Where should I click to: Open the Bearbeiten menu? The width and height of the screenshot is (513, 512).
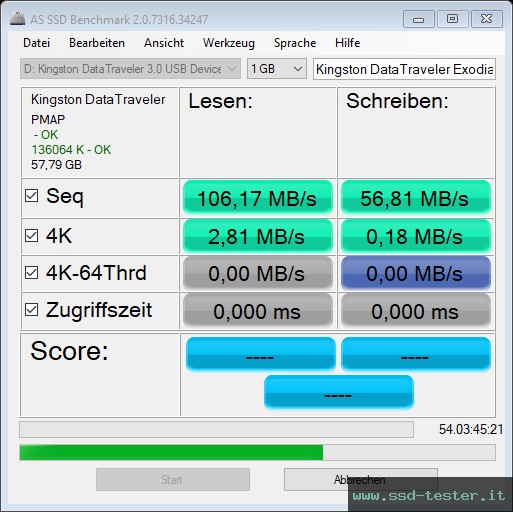point(97,43)
